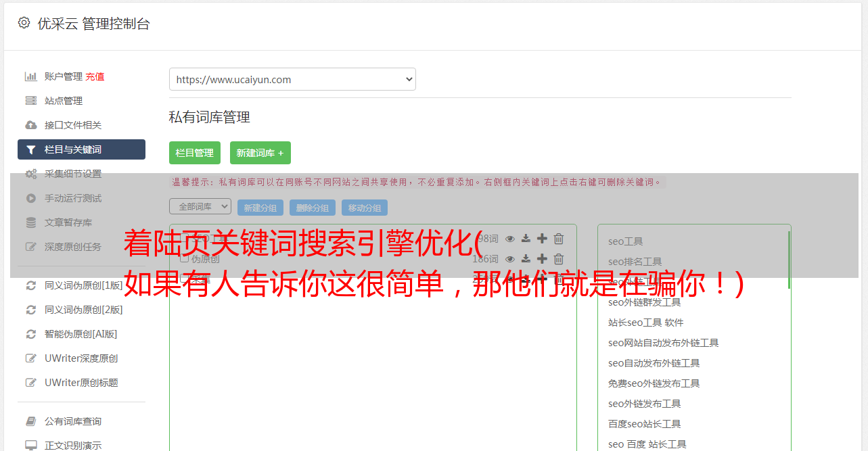Screen dimensions: 868x451
Task: Click the monitor icon for 正文识别演示
Action: pos(31,446)
